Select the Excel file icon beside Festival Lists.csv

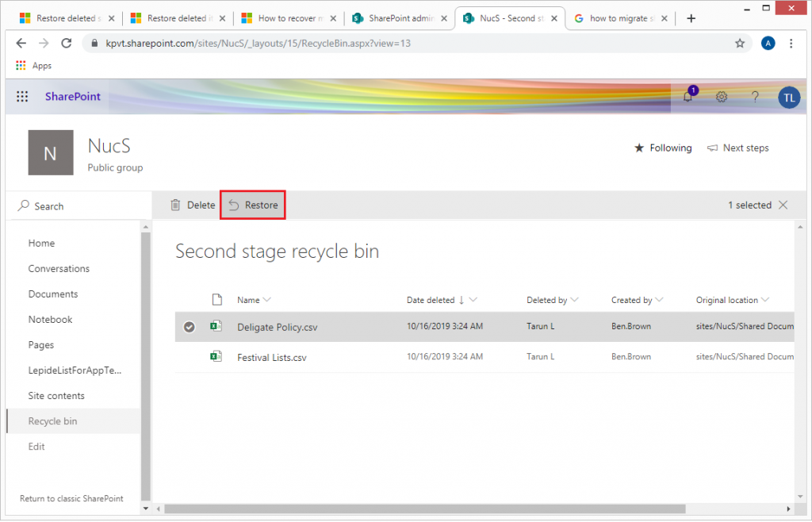point(216,357)
